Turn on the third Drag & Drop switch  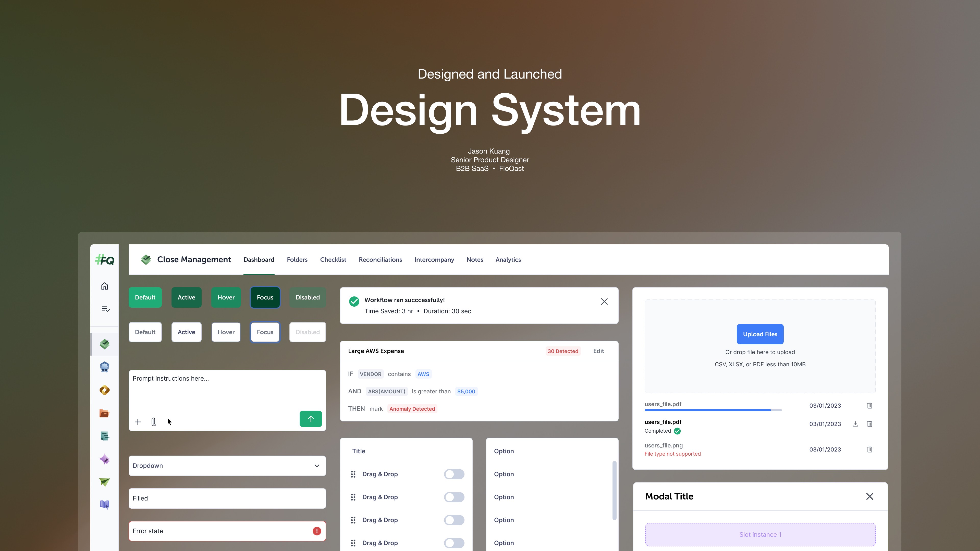[x=454, y=520]
